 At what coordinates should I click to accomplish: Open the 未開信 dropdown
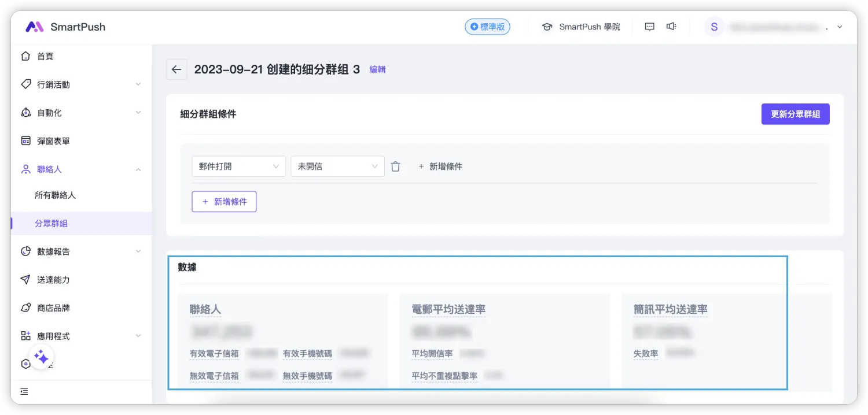click(x=337, y=166)
